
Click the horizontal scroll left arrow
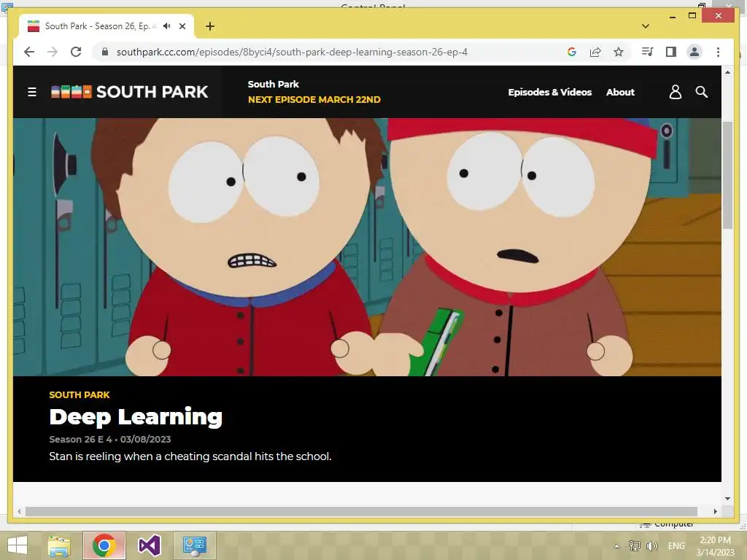click(x=19, y=511)
